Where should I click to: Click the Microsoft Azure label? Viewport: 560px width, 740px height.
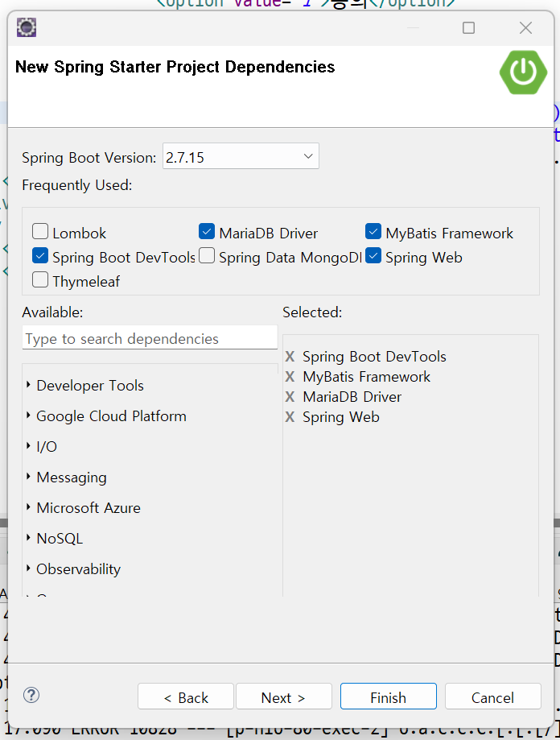click(x=89, y=508)
